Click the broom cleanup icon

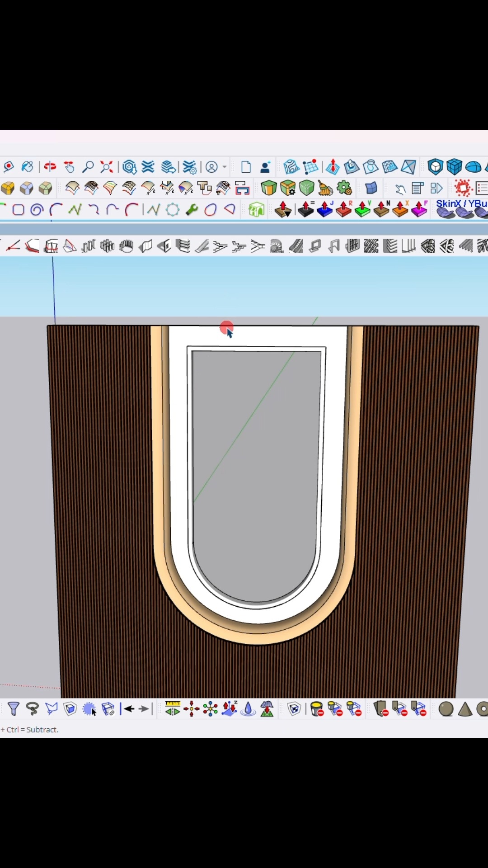point(325,187)
